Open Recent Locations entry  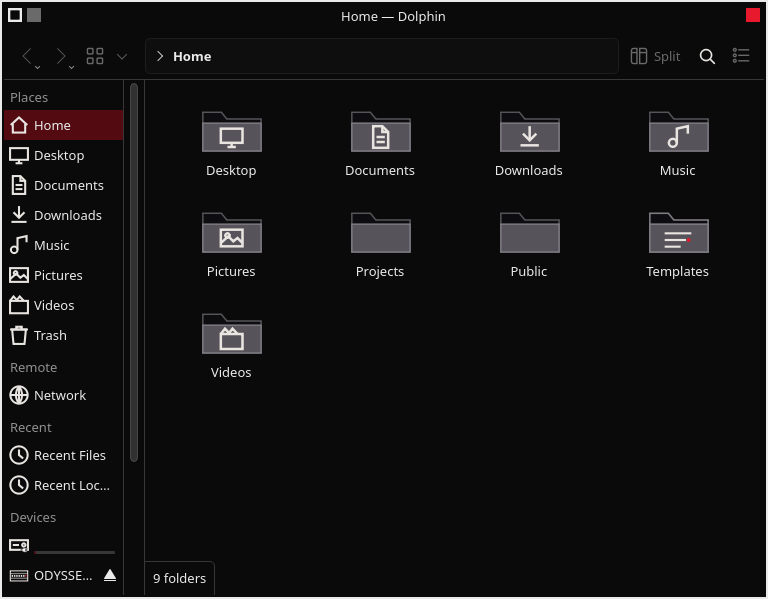64,485
